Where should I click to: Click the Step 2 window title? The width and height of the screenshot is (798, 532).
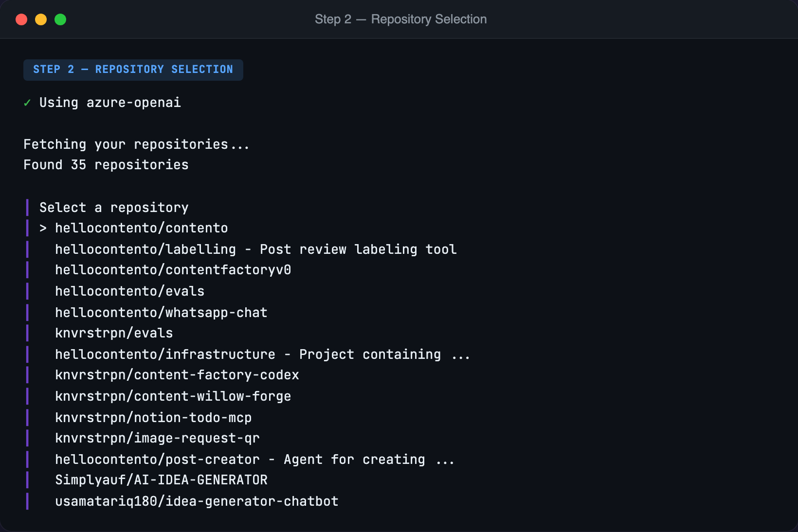pyautogui.click(x=400, y=19)
